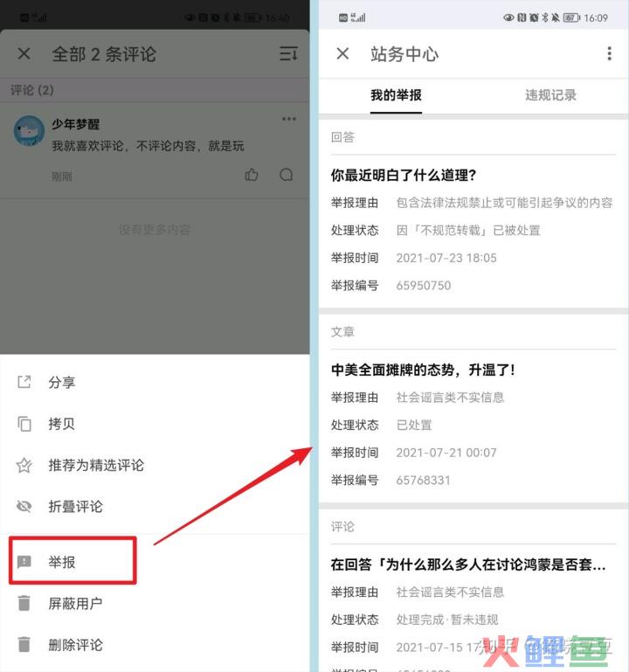Screen dimensions: 629x672
Task: Choose 删除评论 from the menu
Action: pos(75,645)
